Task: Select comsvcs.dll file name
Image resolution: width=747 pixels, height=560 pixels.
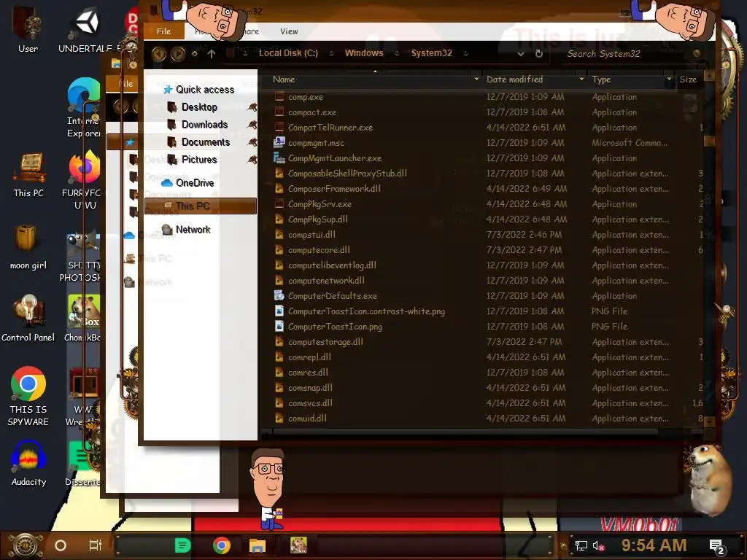Action: tap(310, 402)
